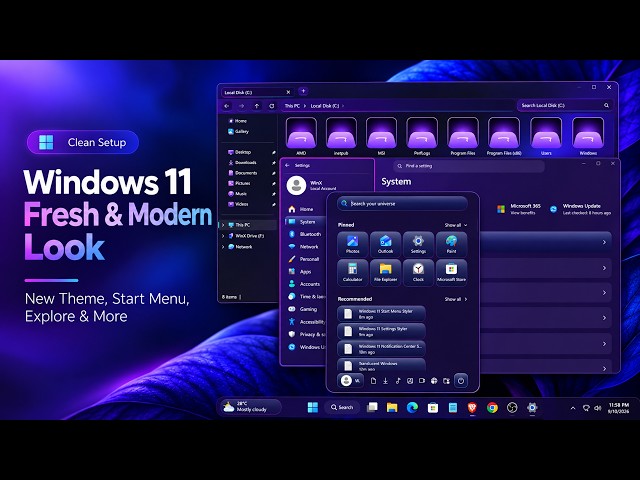Open Outlook from Start menu pinned apps

click(385, 244)
